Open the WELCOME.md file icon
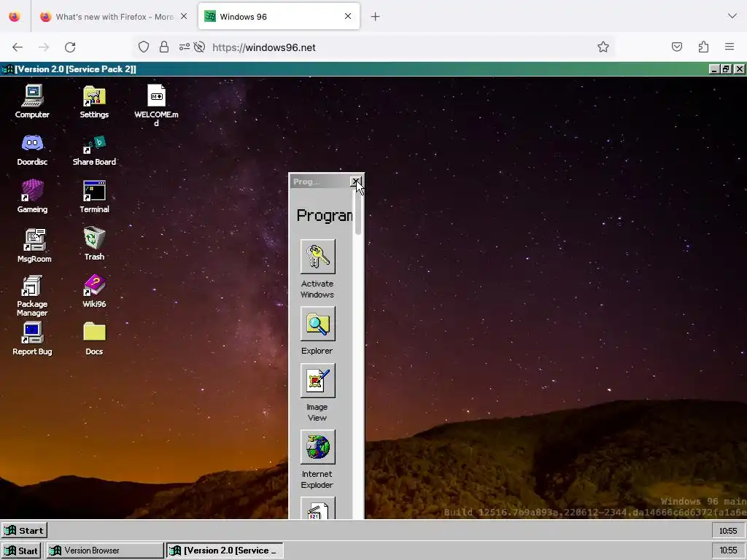Viewport: 747px width, 560px height. [x=156, y=105]
